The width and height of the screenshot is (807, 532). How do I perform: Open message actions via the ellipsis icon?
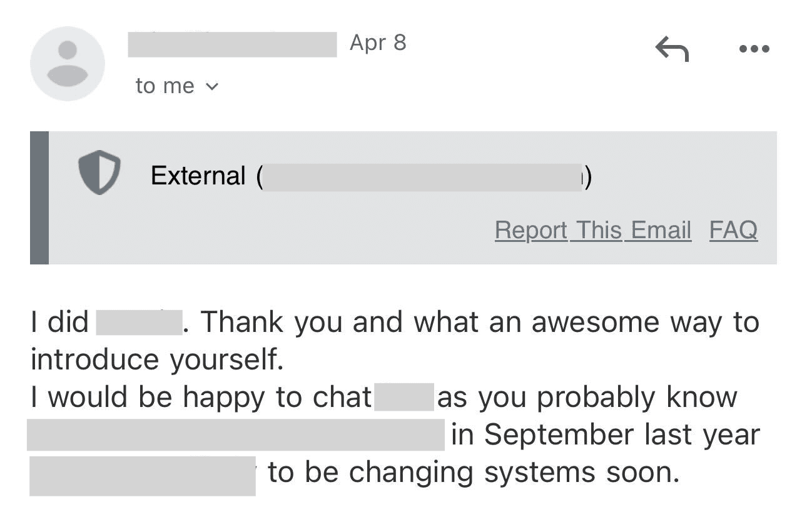click(x=753, y=49)
